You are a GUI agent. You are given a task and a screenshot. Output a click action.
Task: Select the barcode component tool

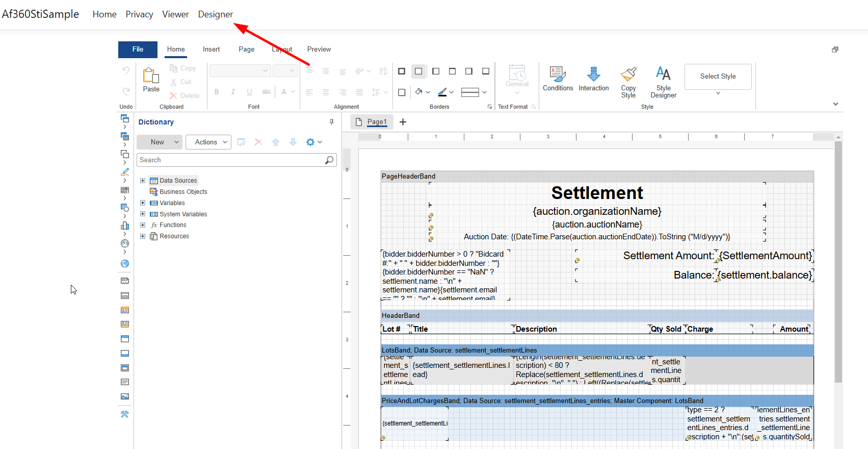pyautogui.click(x=125, y=190)
